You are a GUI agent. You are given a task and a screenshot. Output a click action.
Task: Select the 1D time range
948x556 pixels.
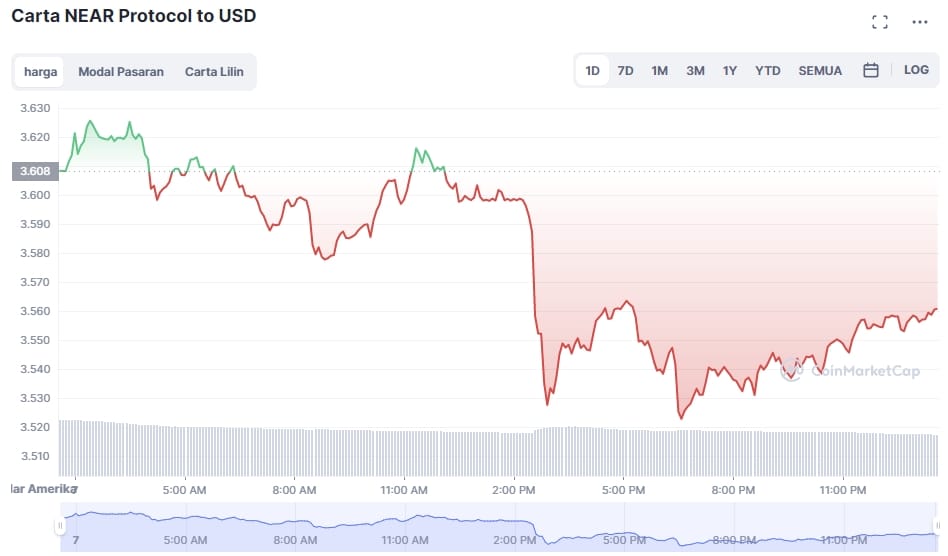[593, 71]
